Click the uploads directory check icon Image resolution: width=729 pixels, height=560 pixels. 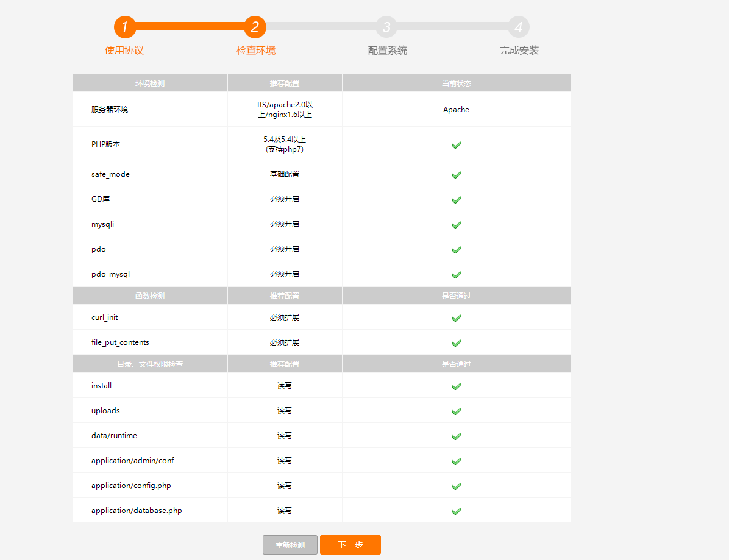click(x=456, y=411)
